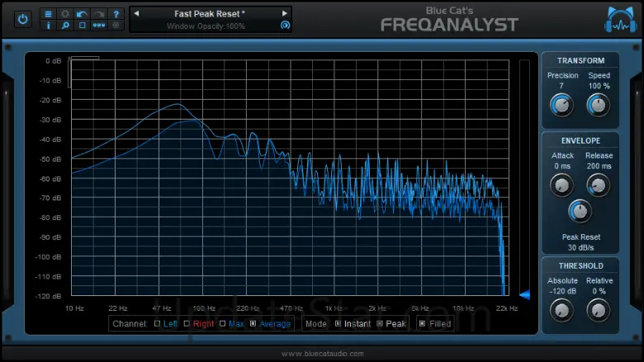
Task: Click the -120 dB axis label on graph
Action: click(x=48, y=296)
